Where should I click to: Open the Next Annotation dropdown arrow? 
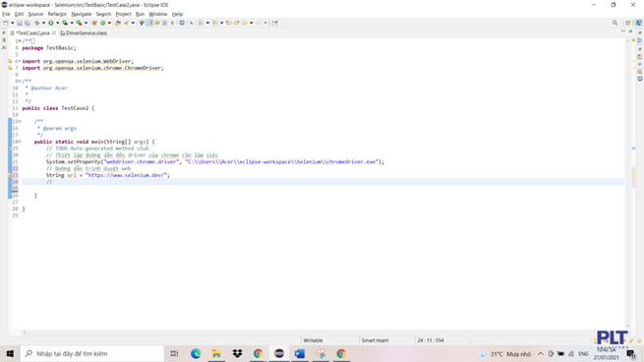207,23
